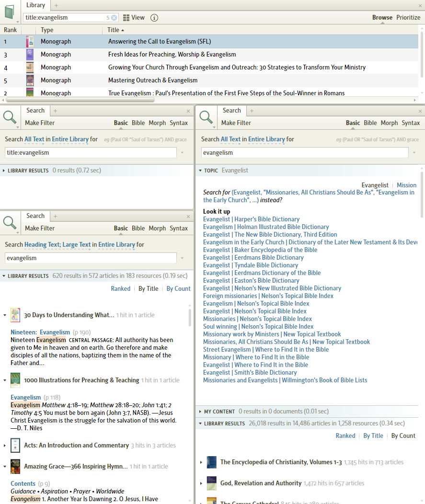Focus the evangelism query field in right panel
The height and width of the screenshot is (504, 425).
pos(305,153)
